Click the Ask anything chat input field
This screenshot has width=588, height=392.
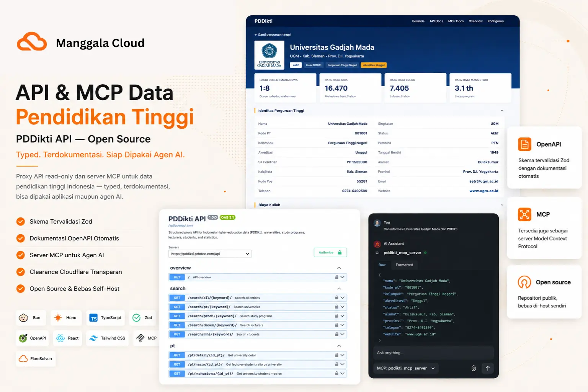pyautogui.click(x=433, y=353)
